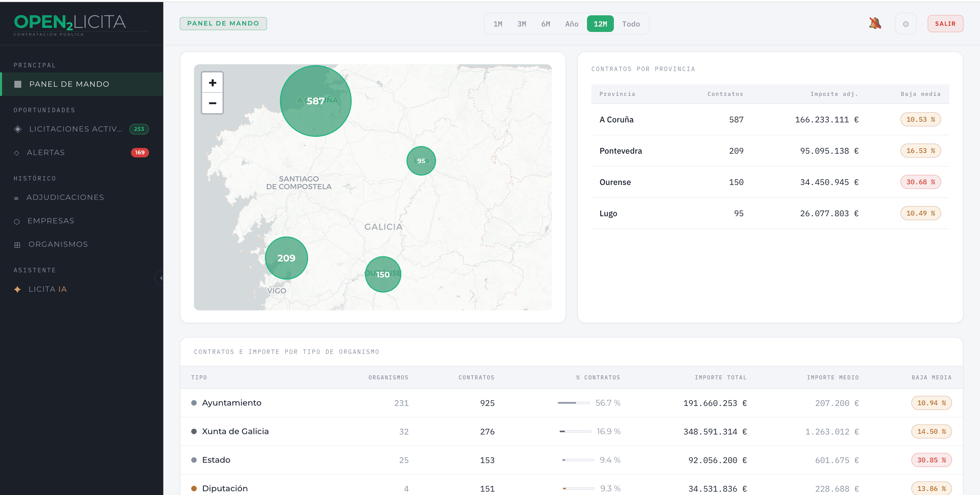
Task: Select the 12M time range
Action: point(600,24)
